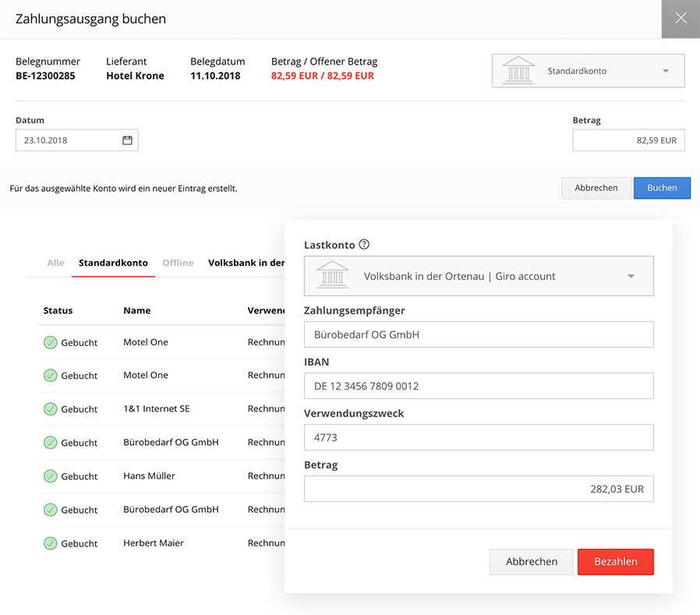Click Rechnung cell in 1&1 Internet SE row
The height and width of the screenshot is (615, 700).
pos(266,408)
